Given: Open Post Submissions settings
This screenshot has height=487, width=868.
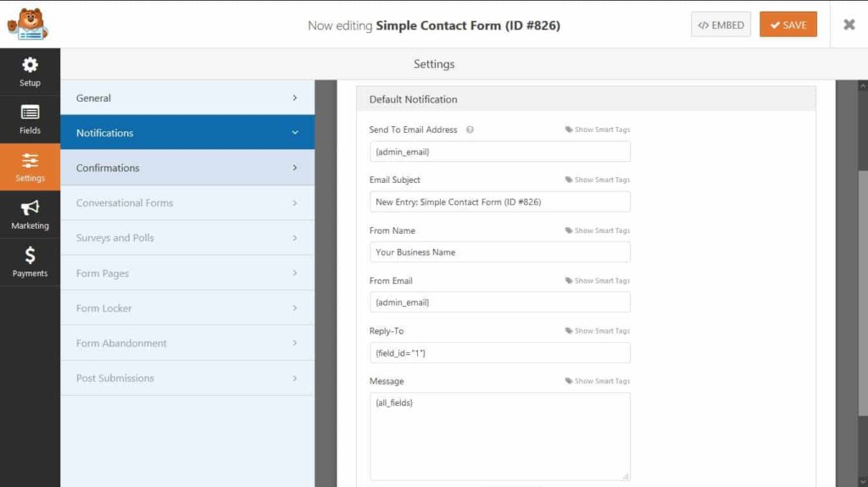Looking at the screenshot, I should [187, 378].
